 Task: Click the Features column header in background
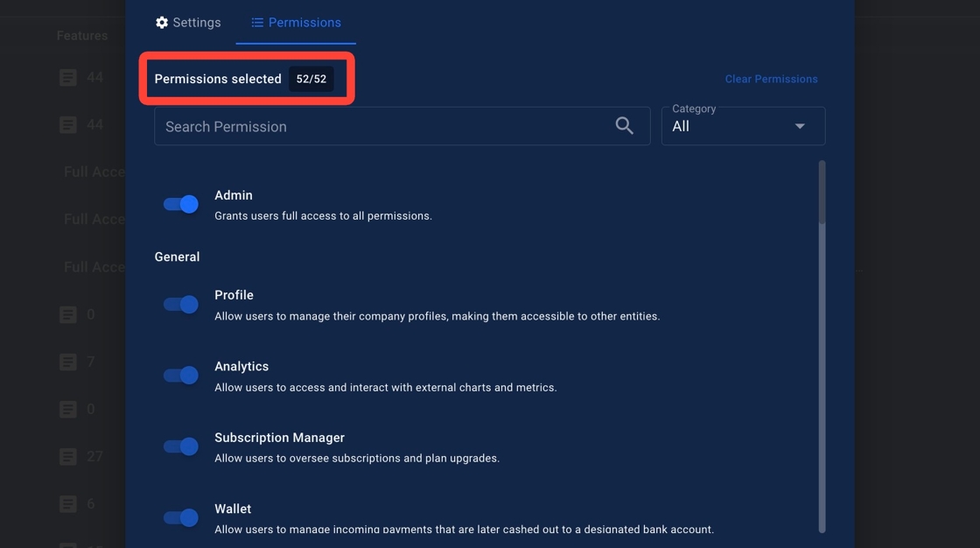pyautogui.click(x=82, y=36)
